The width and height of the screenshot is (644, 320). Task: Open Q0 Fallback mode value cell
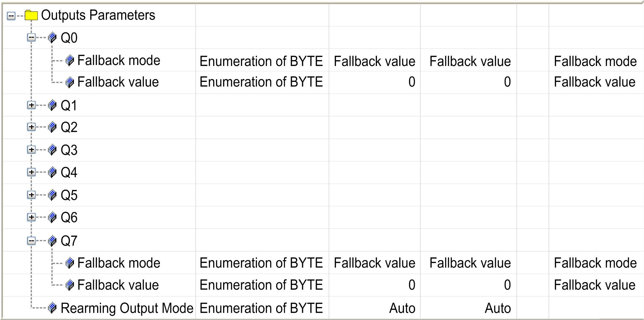374,61
